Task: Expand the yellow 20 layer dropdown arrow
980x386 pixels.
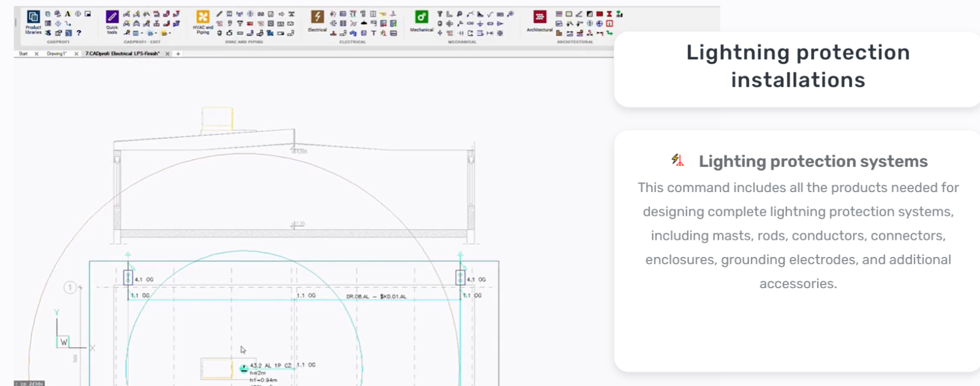Action: pos(170,33)
